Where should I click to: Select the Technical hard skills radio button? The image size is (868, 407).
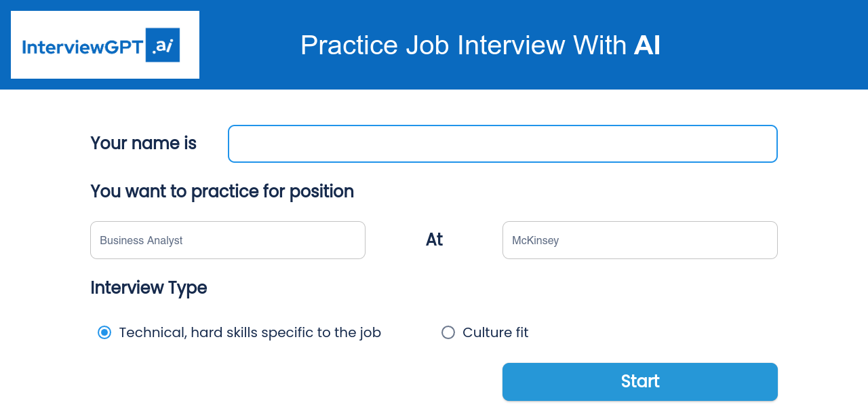point(104,332)
